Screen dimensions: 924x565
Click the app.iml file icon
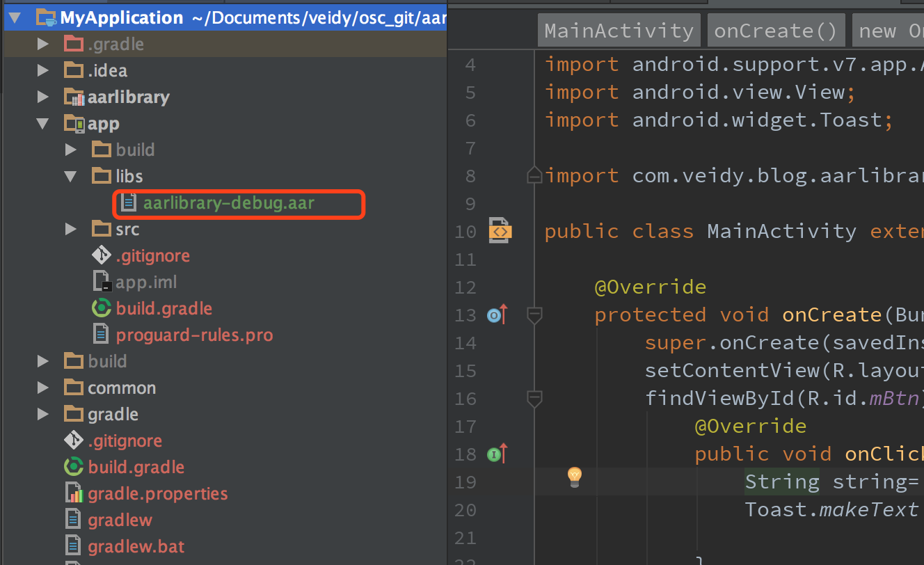coord(102,282)
